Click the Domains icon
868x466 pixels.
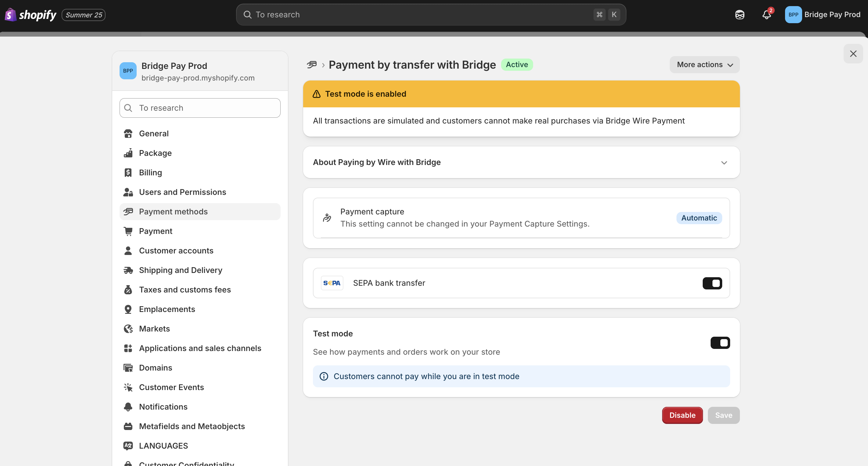[128, 368]
